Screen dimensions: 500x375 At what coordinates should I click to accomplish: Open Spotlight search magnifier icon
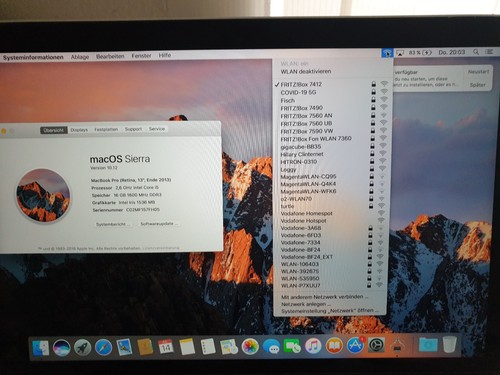[476, 52]
